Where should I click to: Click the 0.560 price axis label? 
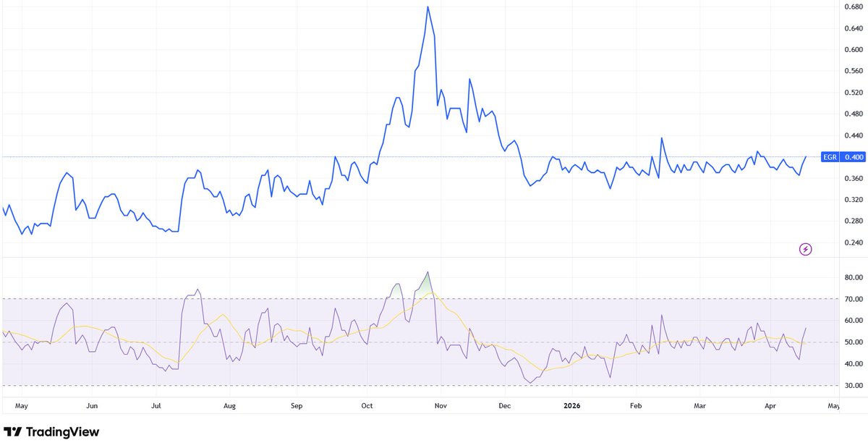click(854, 71)
